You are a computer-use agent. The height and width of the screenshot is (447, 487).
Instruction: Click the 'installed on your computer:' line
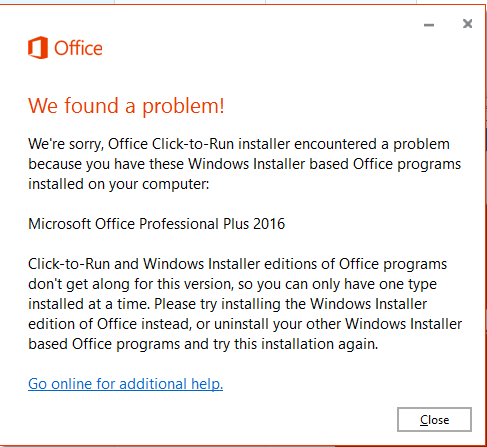click(119, 184)
